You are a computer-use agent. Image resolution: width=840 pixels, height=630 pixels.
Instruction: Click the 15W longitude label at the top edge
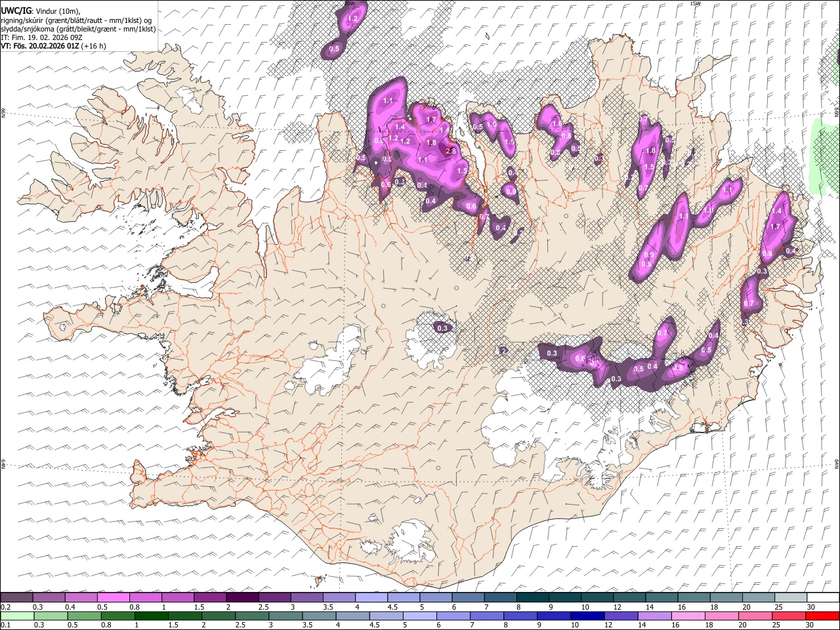point(695,4)
